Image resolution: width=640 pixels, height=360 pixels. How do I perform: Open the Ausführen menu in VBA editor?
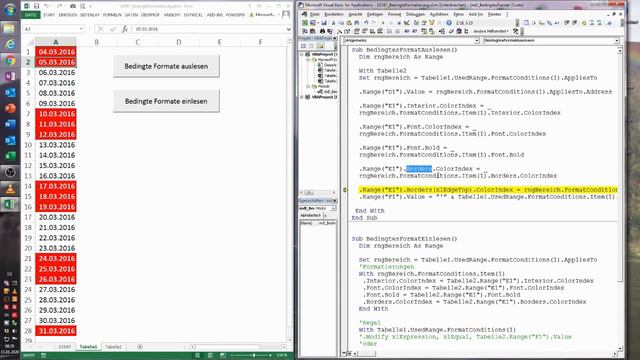(439, 14)
